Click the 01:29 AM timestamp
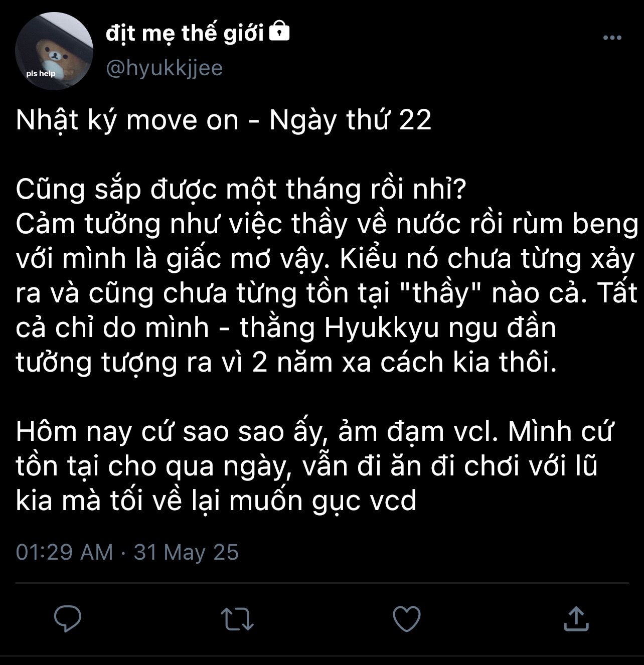644x665 pixels. (x=64, y=552)
